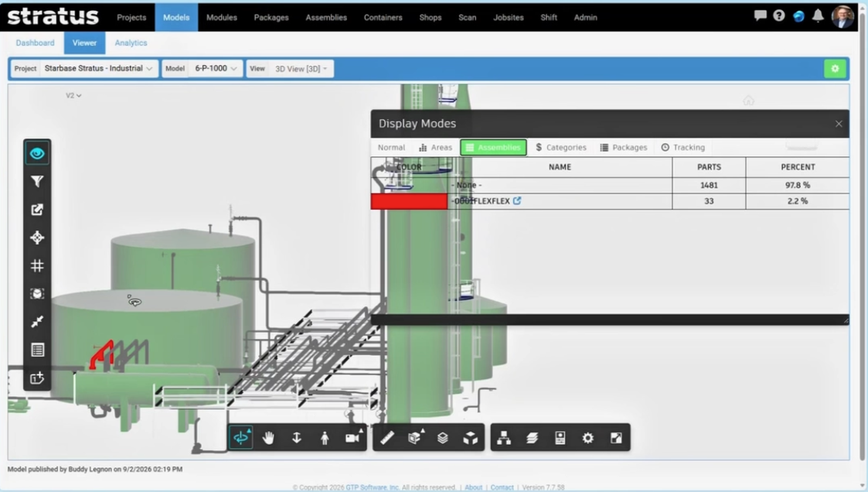
Task: Click the NAME column header
Action: [x=560, y=167]
